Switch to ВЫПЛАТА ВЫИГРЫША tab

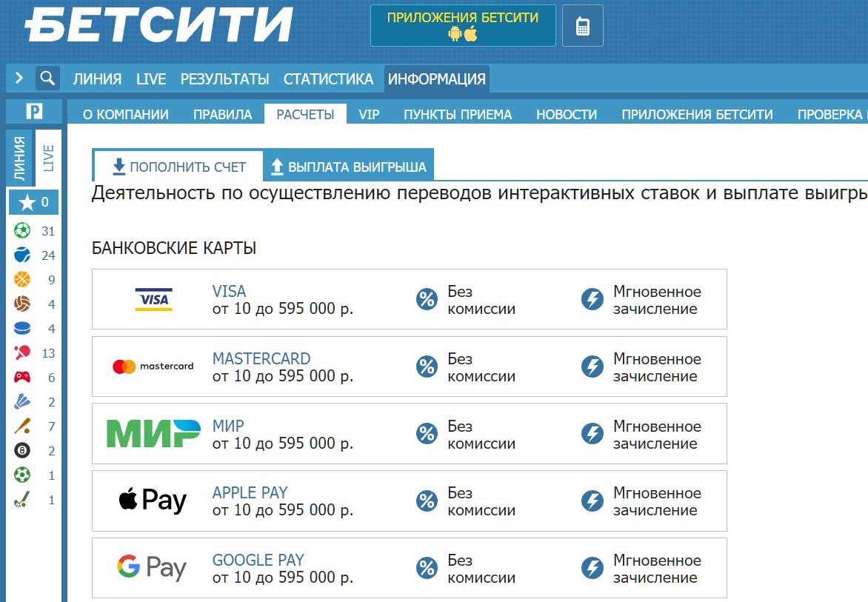click(x=349, y=167)
